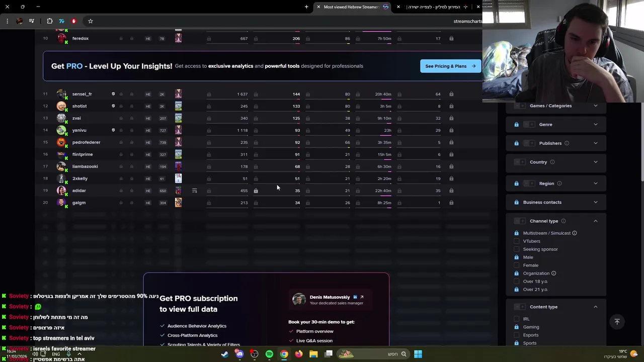Open Spotify from the taskbar
This screenshot has height=362, width=644.
[x=269, y=354]
